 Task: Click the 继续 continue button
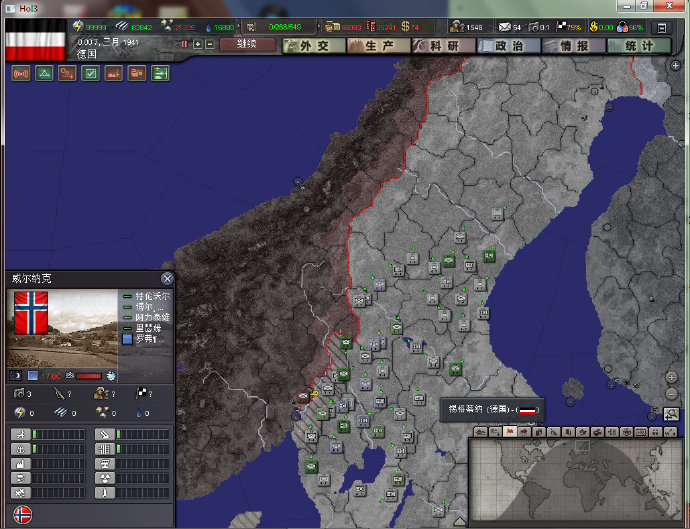pyautogui.click(x=247, y=44)
